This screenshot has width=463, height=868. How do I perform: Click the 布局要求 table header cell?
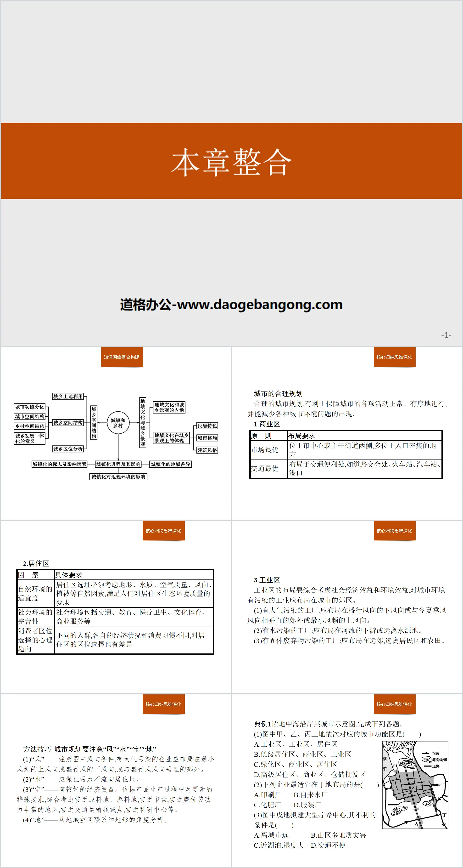tap(365, 436)
